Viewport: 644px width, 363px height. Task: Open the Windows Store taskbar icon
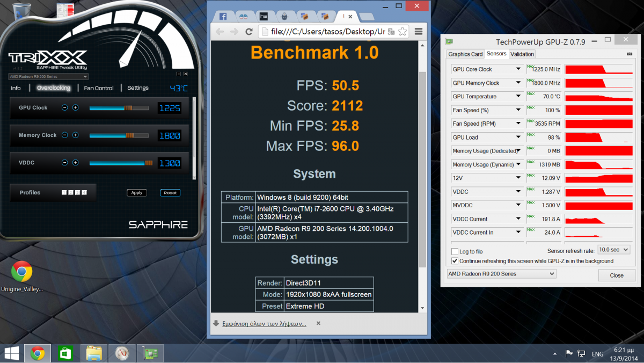[65, 353]
